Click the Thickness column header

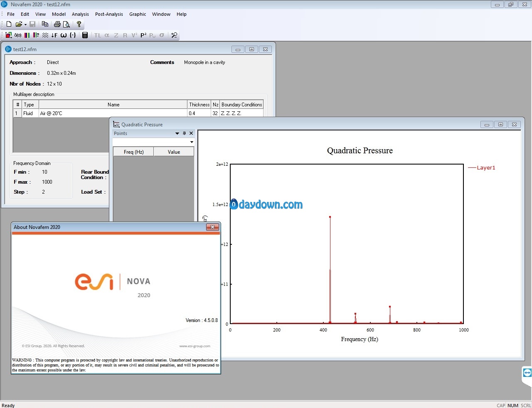coord(199,105)
